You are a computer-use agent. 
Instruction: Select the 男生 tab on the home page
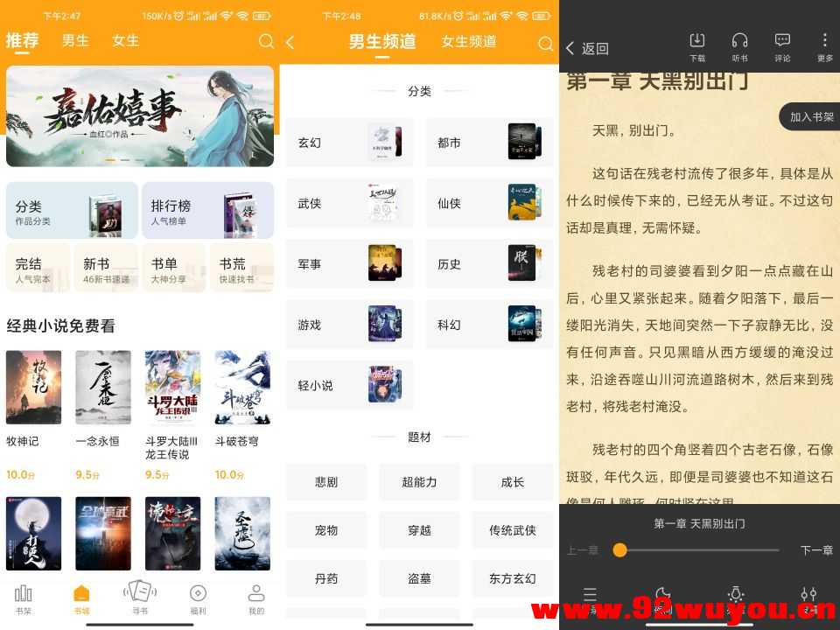pyautogui.click(x=75, y=41)
